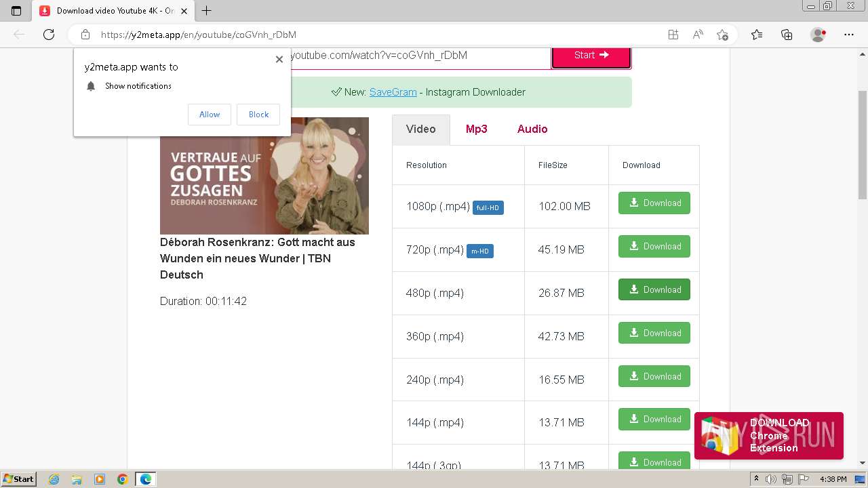Viewport: 868px width, 488px height.
Task: View site info lock icon
Action: [x=85, y=35]
